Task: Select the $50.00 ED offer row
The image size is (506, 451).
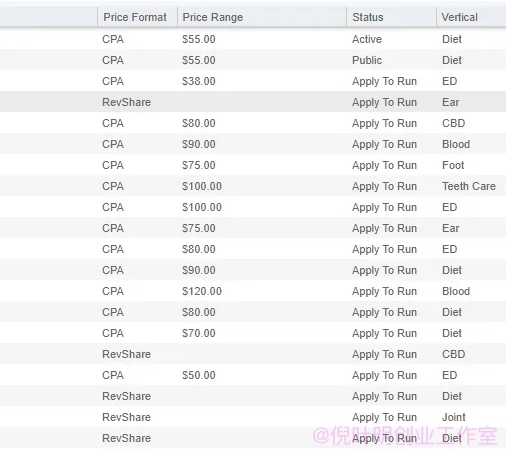Action: [x=253, y=375]
